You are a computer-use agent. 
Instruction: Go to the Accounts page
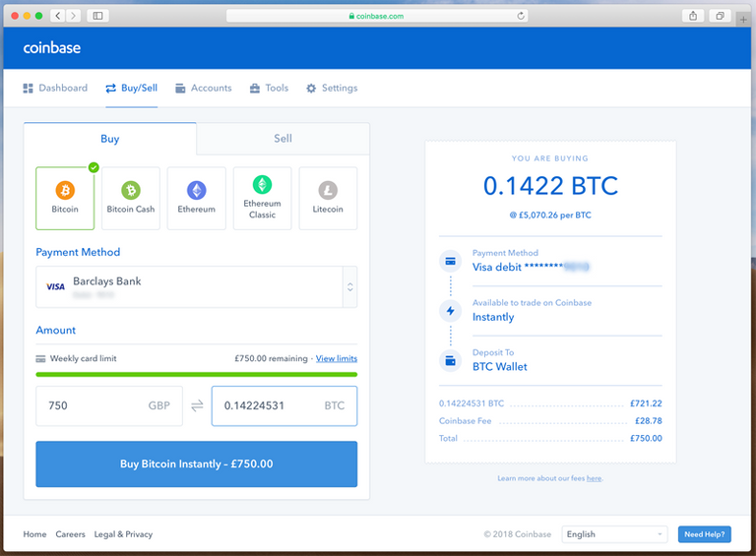(x=203, y=89)
